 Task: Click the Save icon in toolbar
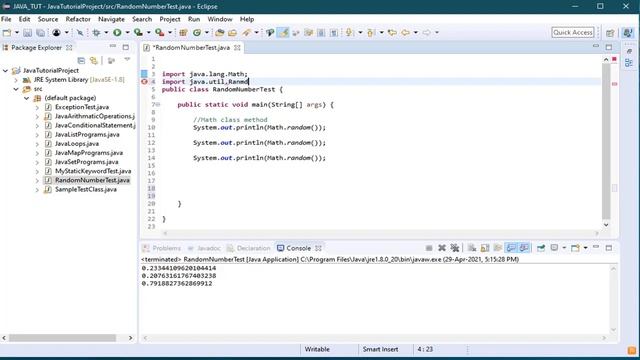pos(27,33)
